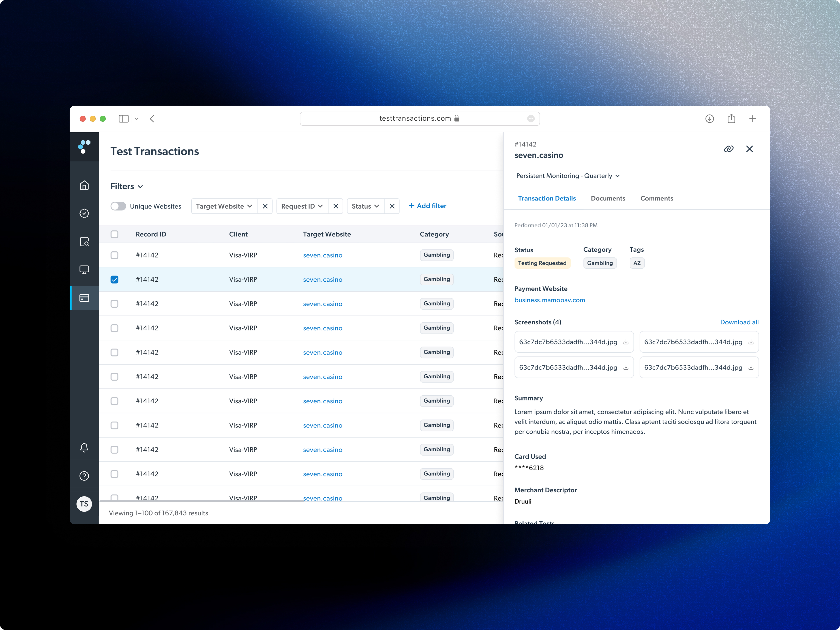This screenshot has height=630, width=840.
Task: Click Download all screenshots
Action: click(x=739, y=322)
